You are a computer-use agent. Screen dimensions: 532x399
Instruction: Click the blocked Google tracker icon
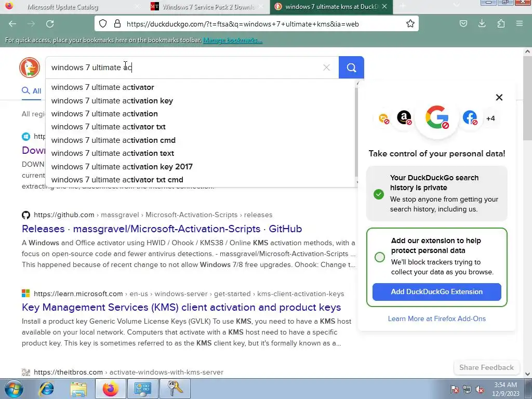pos(437,117)
